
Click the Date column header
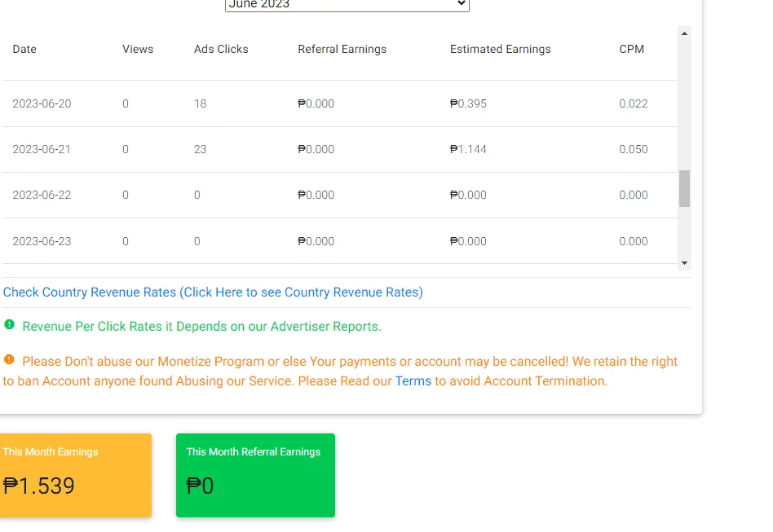click(24, 49)
